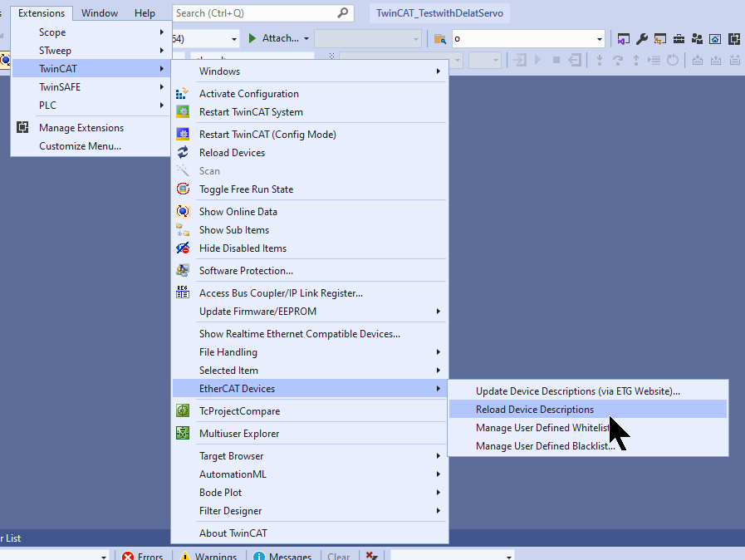Highlight the EtherCAT Devices menu entry
This screenshot has height=560, width=745.
pos(309,388)
